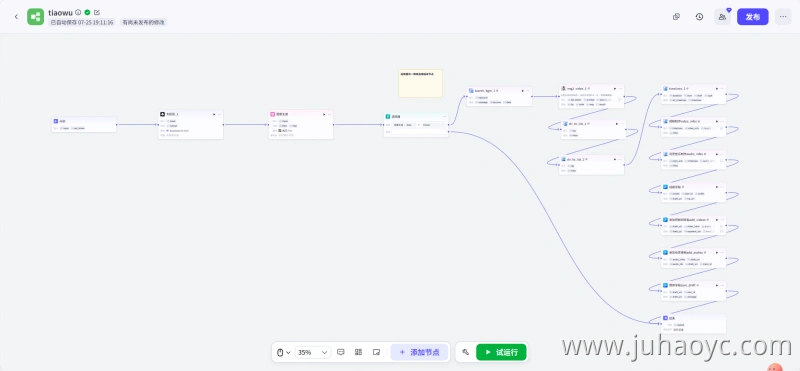Run the 图像生成 node with its play icon
Screen dimensions: 800x371
(x=324, y=114)
